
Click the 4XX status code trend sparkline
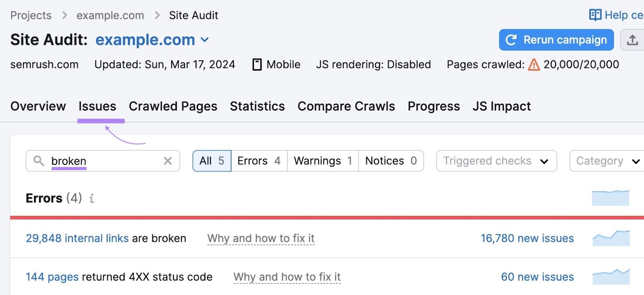pos(611,277)
